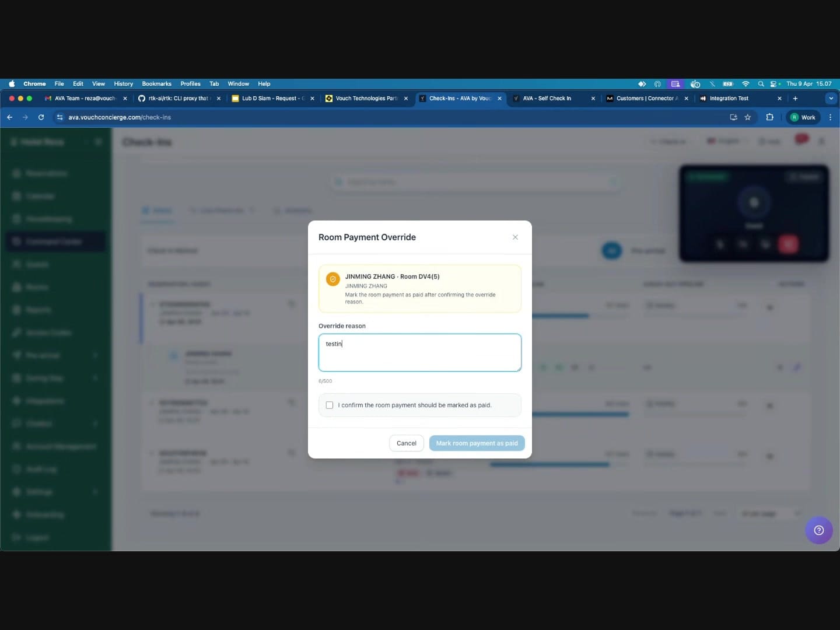Open the Reports section from sidebar
This screenshot has height=630, width=840.
point(37,309)
